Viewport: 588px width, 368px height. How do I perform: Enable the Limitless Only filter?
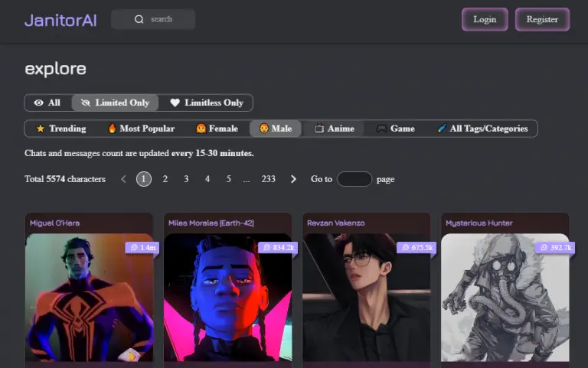click(x=207, y=103)
